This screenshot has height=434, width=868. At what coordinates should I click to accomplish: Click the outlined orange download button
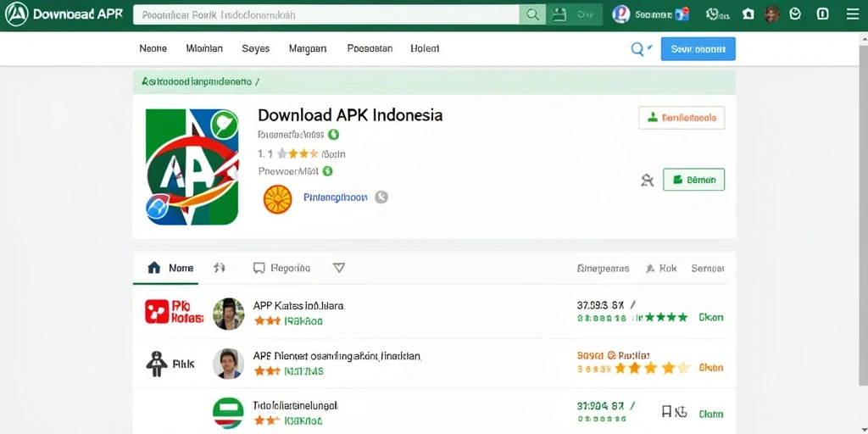682,118
